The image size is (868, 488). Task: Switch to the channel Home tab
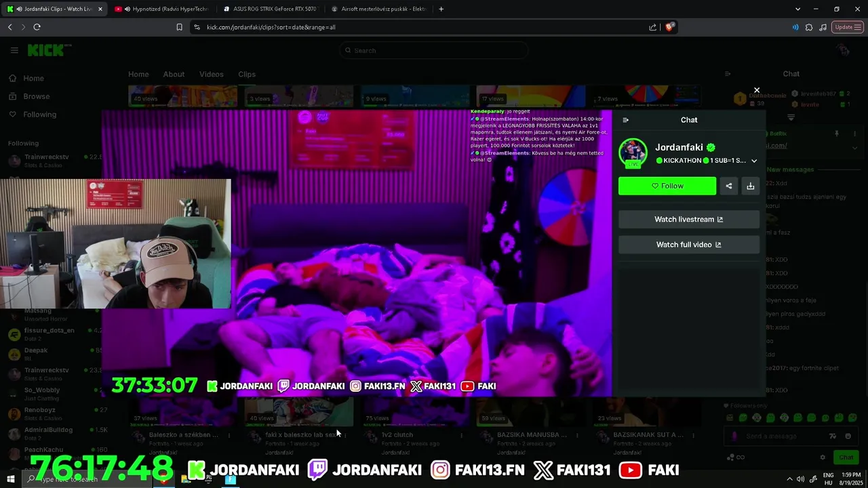coord(138,74)
